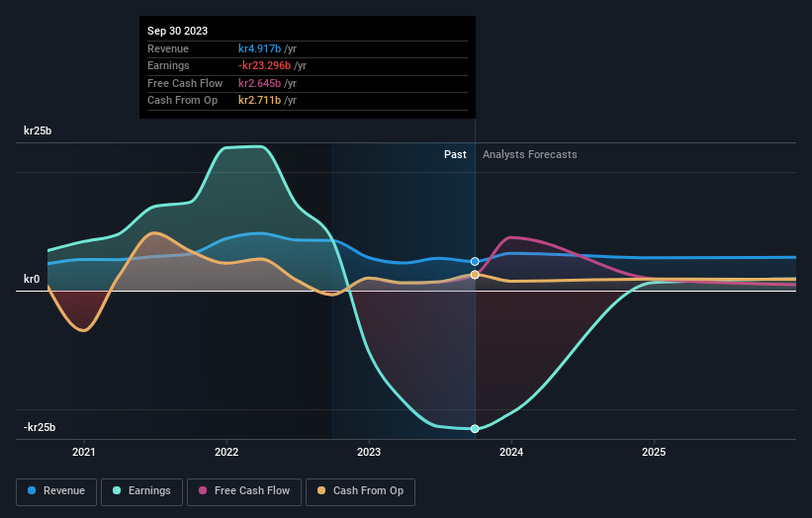Click the kr2.645b free cash flow value
The height and width of the screenshot is (518, 812).
[259, 83]
